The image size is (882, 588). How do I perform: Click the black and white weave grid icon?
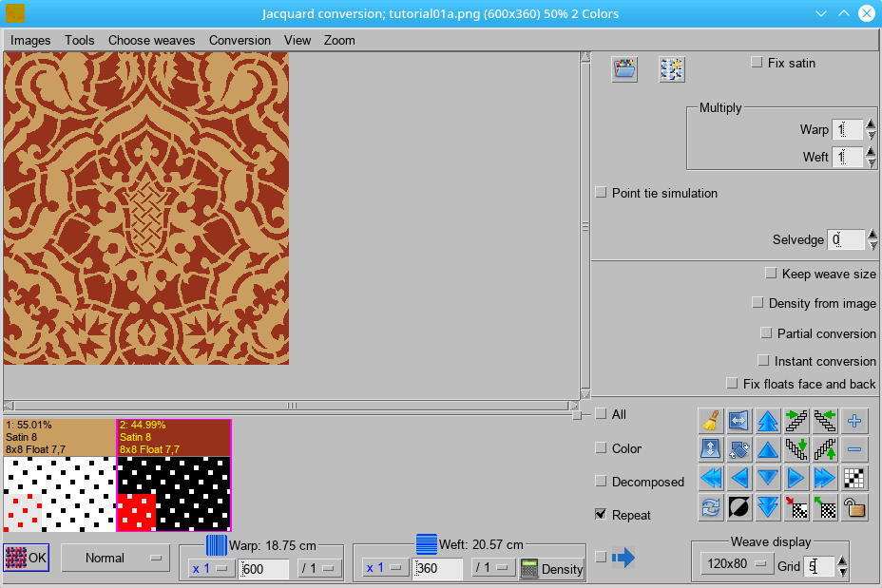pyautogui.click(x=853, y=479)
